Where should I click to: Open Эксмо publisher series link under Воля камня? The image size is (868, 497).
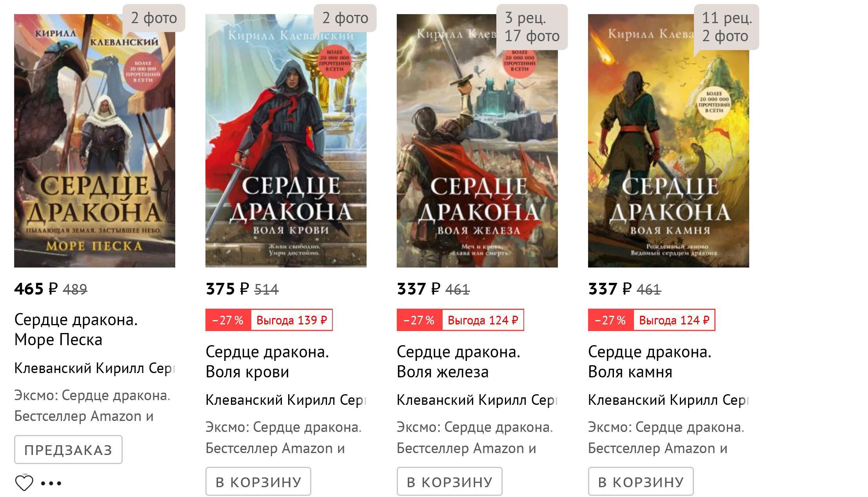click(666, 437)
